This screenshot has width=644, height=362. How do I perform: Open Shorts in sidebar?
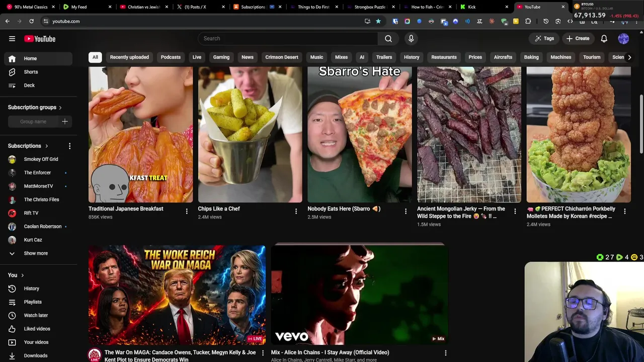pyautogui.click(x=38, y=72)
